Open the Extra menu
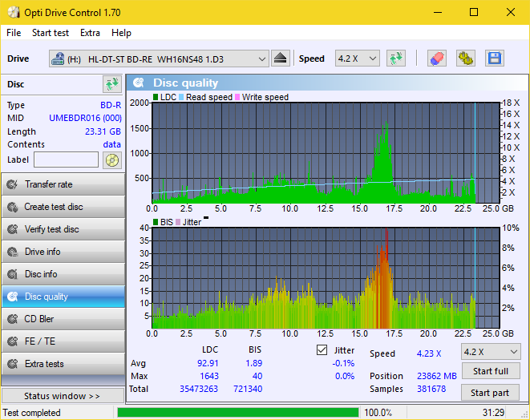Viewport: 530px width, 420px height. pos(90,33)
